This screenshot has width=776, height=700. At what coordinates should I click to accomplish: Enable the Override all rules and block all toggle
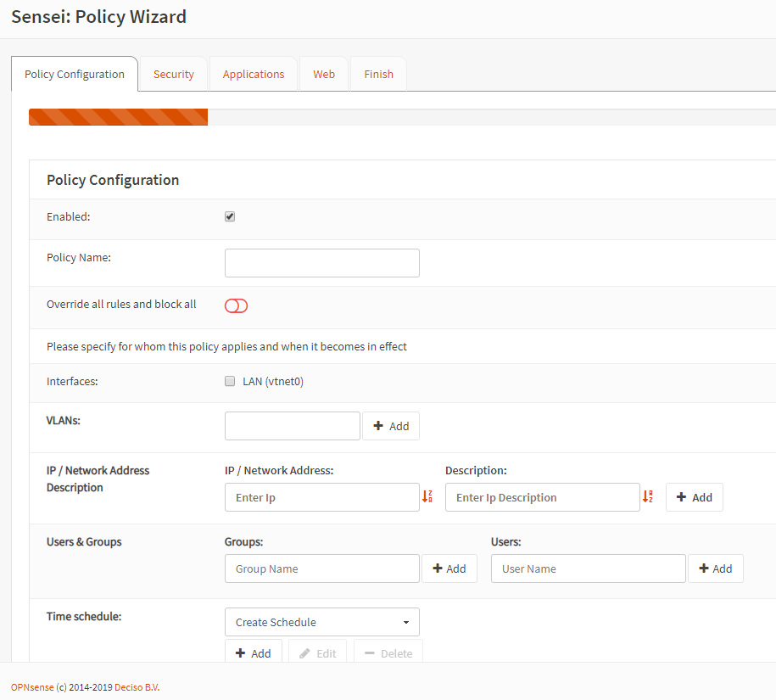(236, 305)
